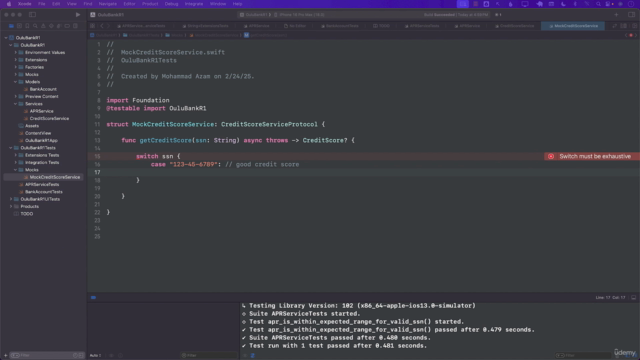
Task: Collapse the Services folder
Action: [16, 104]
